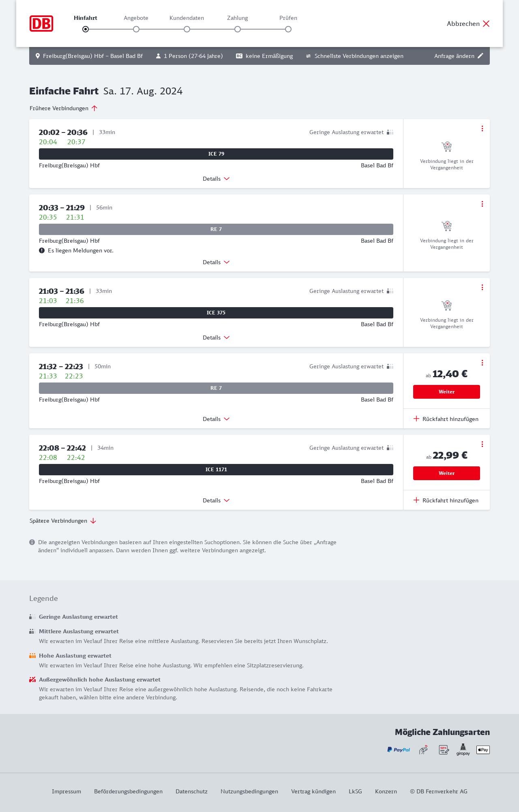This screenshot has width=519, height=812.
Task: Click the PayPal payment icon
Action: click(399, 750)
